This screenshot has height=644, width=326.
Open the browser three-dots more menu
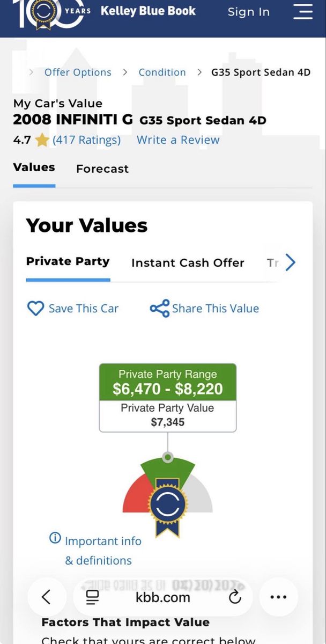click(x=278, y=597)
